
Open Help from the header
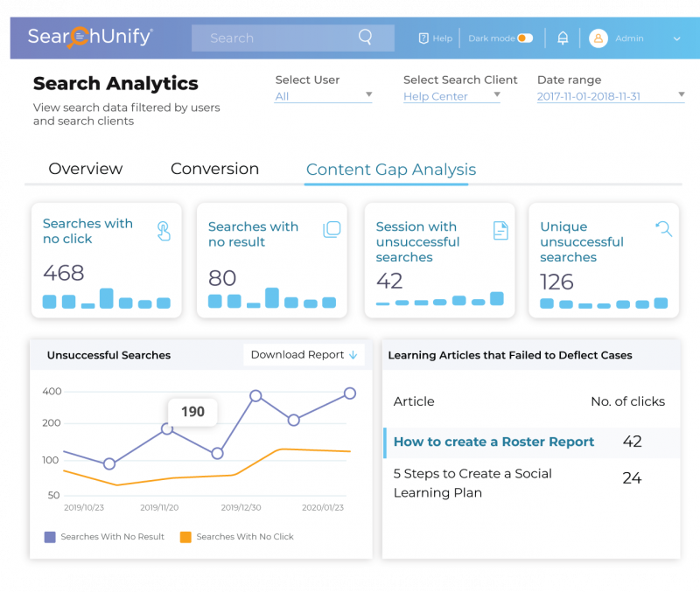click(436, 38)
